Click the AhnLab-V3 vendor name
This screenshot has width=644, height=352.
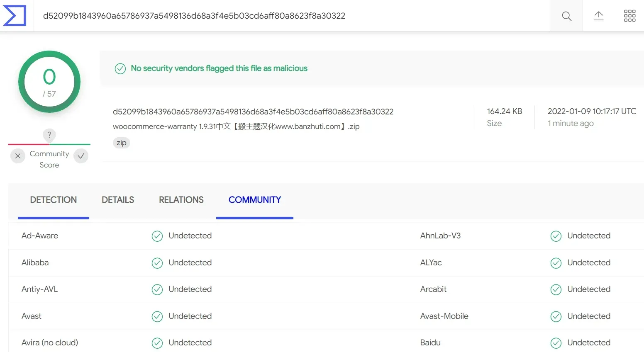pyautogui.click(x=440, y=235)
